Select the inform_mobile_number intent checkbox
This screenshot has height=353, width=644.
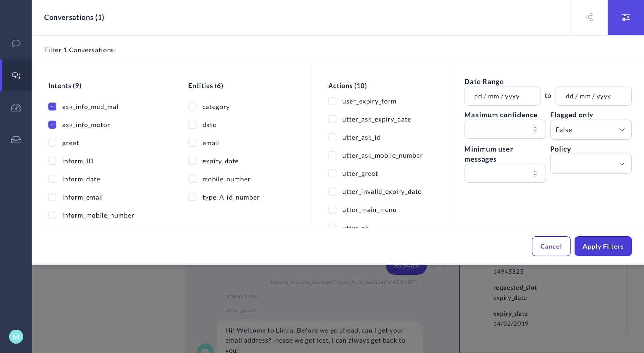pyautogui.click(x=52, y=215)
